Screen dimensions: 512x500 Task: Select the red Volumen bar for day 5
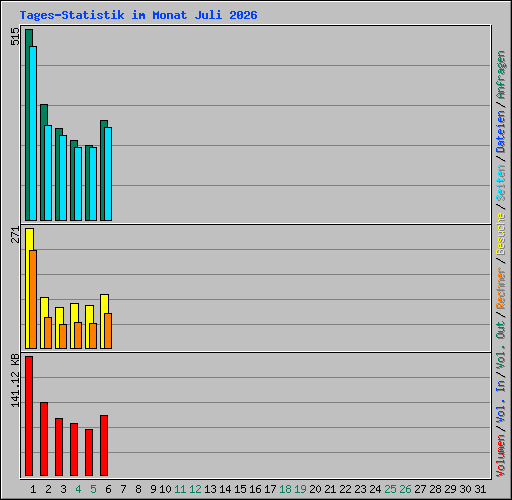[x=89, y=452]
